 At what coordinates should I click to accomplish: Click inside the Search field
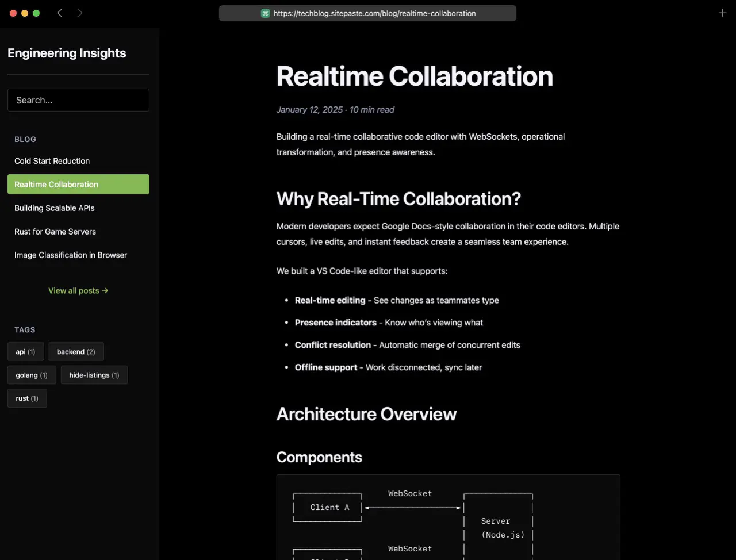click(x=78, y=99)
